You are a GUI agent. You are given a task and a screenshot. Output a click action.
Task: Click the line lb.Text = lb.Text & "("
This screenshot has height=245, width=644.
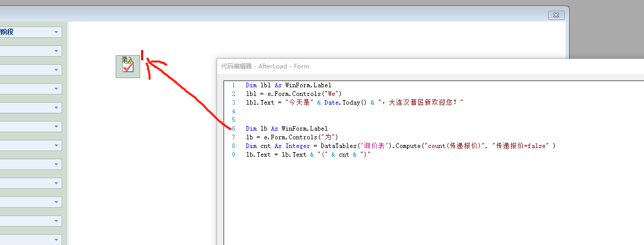pyautogui.click(x=308, y=155)
